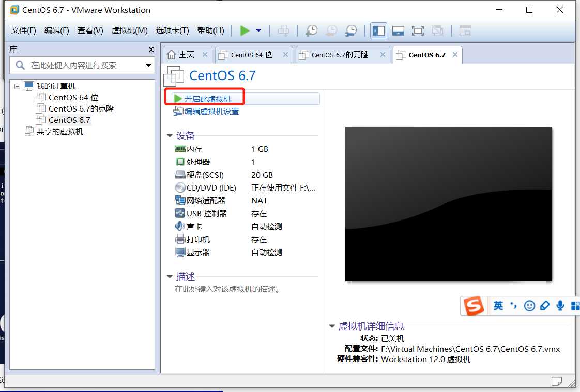
Task: Open the IME toolbox grid icon
Action: (x=575, y=306)
